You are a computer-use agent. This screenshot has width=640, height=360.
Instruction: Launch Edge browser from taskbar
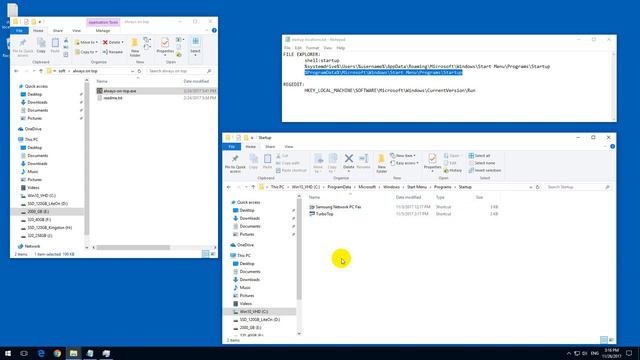coord(41,353)
